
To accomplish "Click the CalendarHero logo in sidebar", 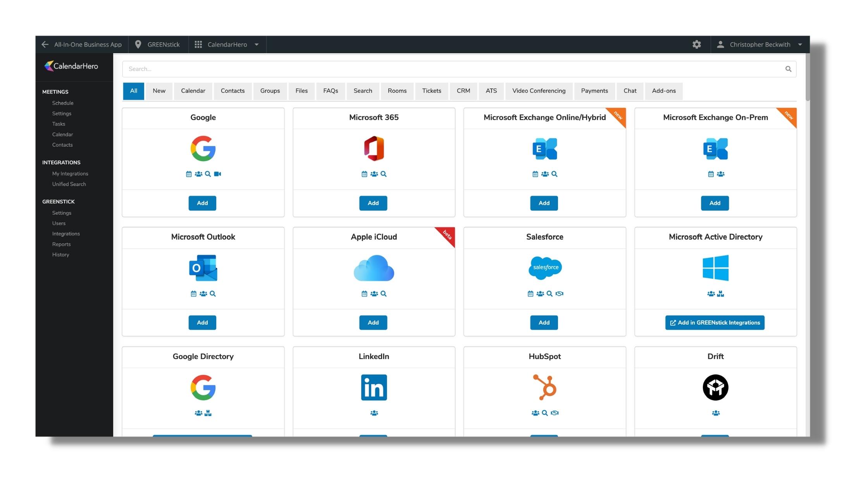I will [x=71, y=66].
